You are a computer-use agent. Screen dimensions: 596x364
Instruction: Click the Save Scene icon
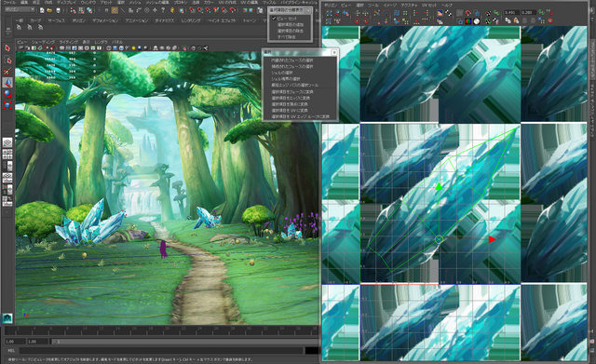tap(58, 10)
